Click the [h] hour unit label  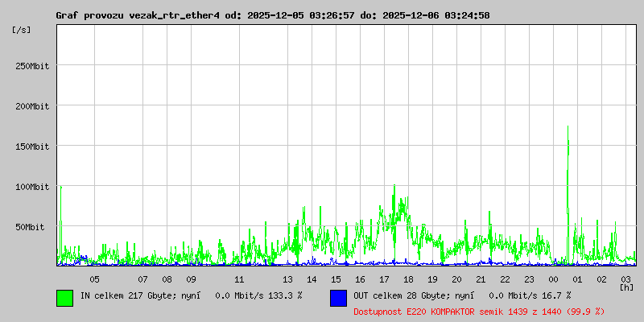(x=626, y=287)
